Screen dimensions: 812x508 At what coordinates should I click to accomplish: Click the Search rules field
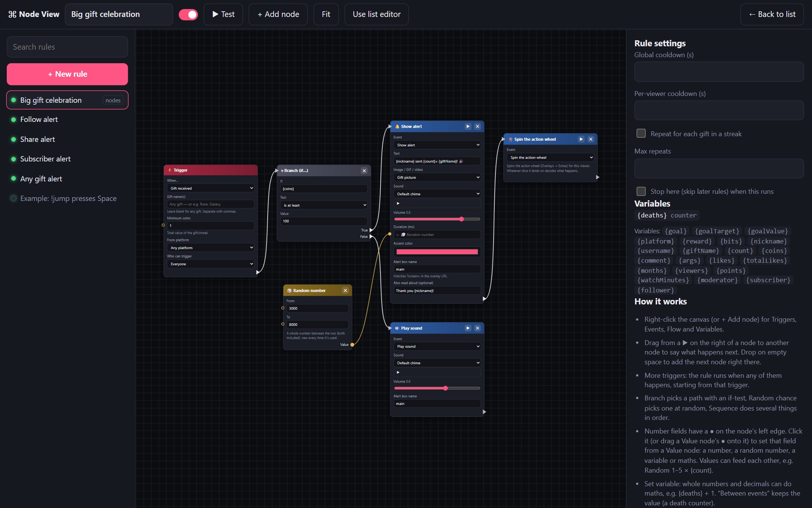67,47
